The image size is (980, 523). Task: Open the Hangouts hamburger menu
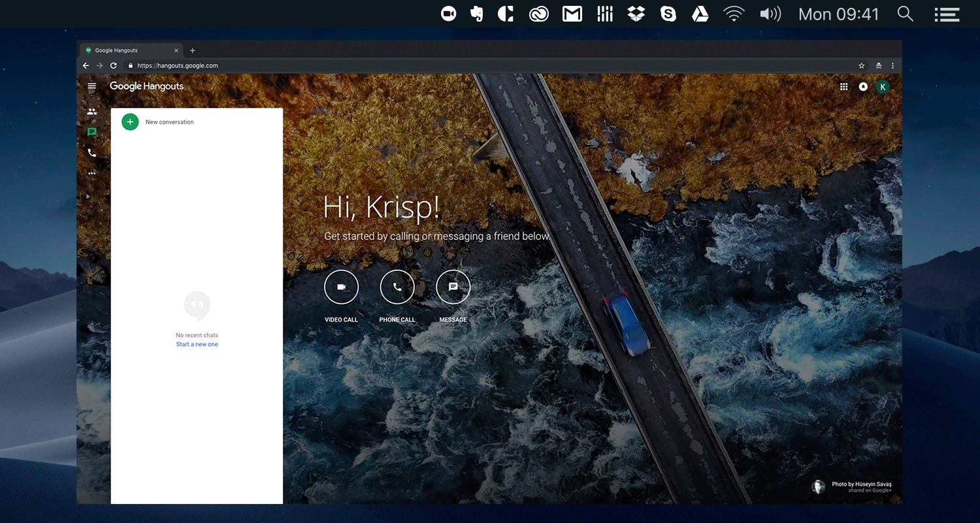[x=92, y=86]
